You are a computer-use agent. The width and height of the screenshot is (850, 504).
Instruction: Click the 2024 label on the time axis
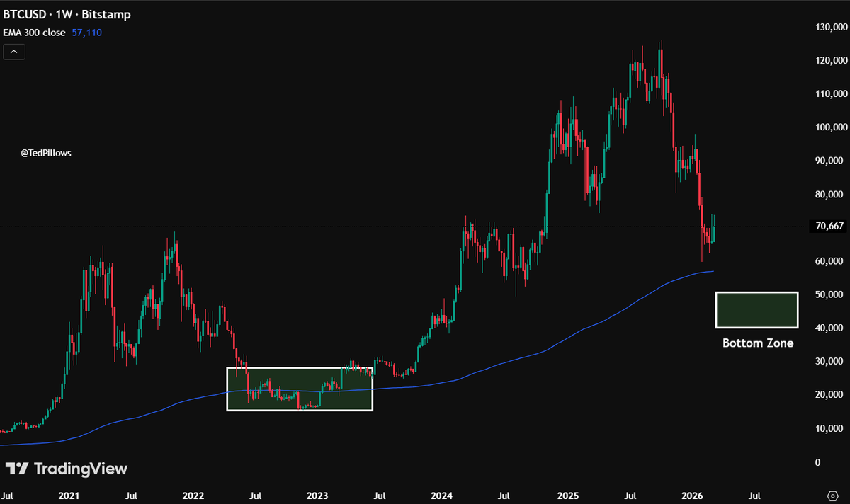coord(441,496)
